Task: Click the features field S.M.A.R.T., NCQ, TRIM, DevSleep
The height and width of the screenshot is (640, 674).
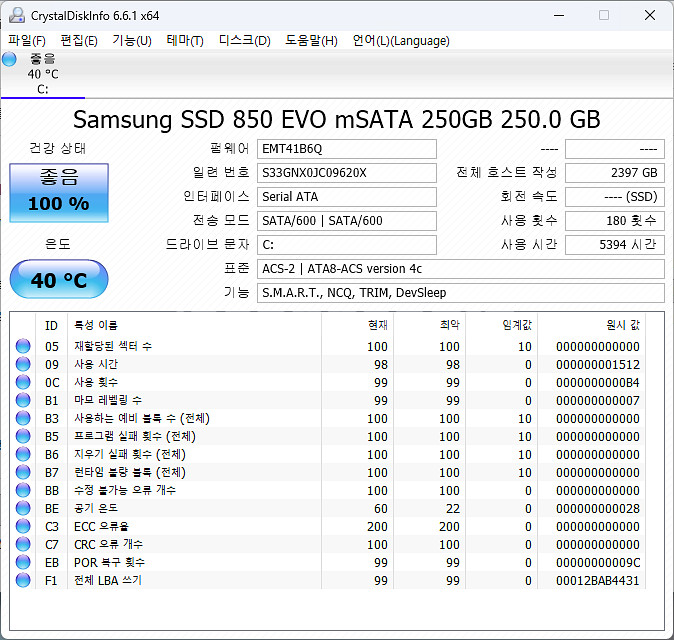Action: pyautogui.click(x=461, y=293)
